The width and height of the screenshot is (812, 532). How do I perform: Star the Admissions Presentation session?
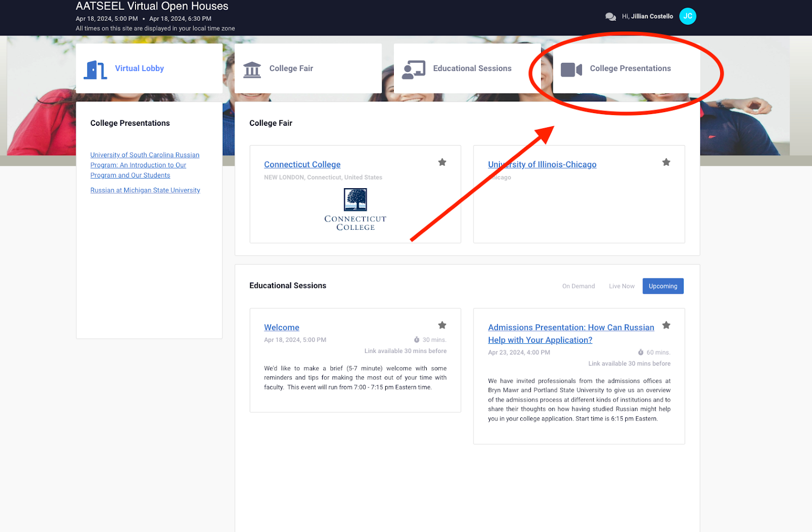(x=666, y=325)
